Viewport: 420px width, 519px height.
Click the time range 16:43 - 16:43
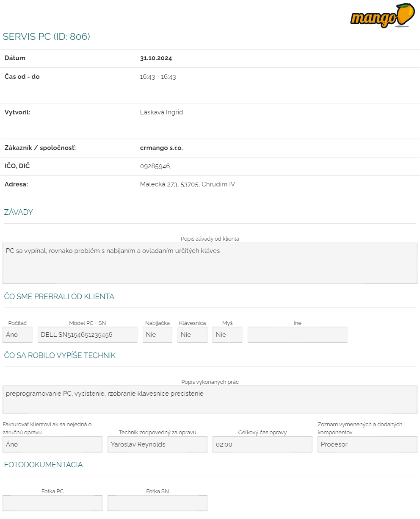click(x=158, y=77)
